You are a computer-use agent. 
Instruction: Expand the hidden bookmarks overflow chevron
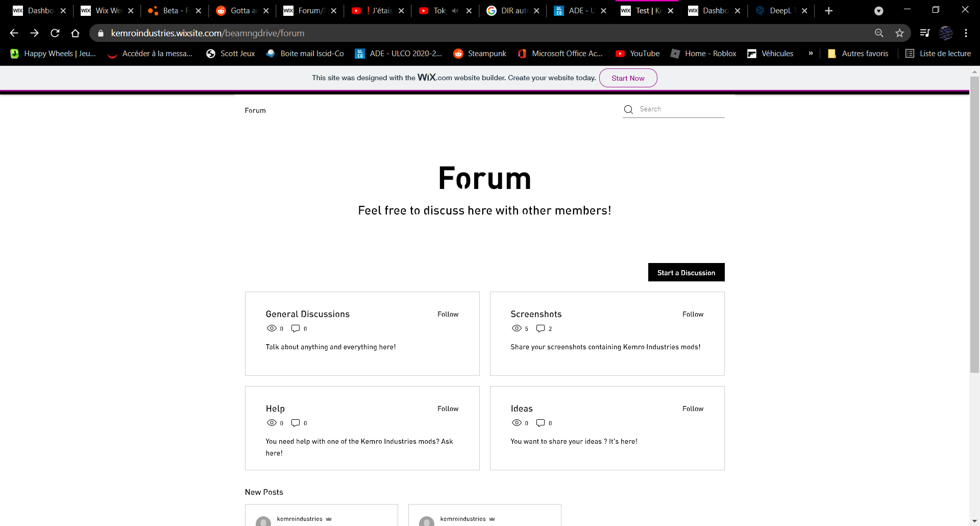click(811, 53)
